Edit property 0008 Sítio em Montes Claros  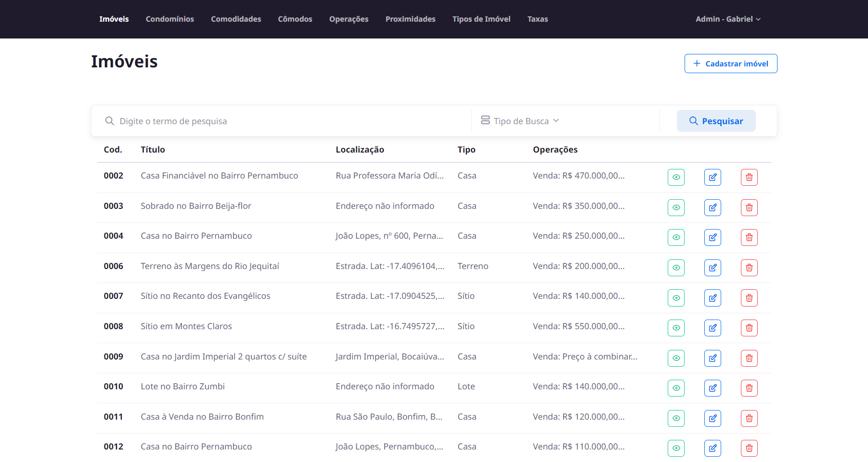pyautogui.click(x=713, y=328)
